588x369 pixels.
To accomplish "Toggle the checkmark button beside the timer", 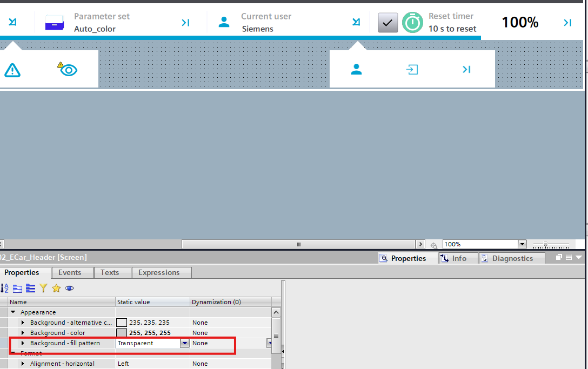I will (387, 23).
